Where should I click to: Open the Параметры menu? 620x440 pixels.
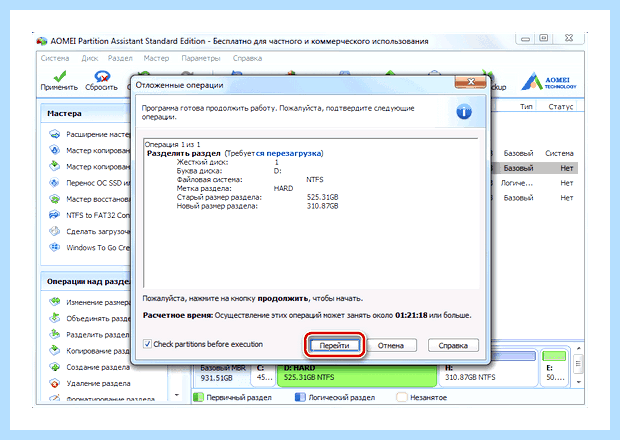[x=201, y=58]
